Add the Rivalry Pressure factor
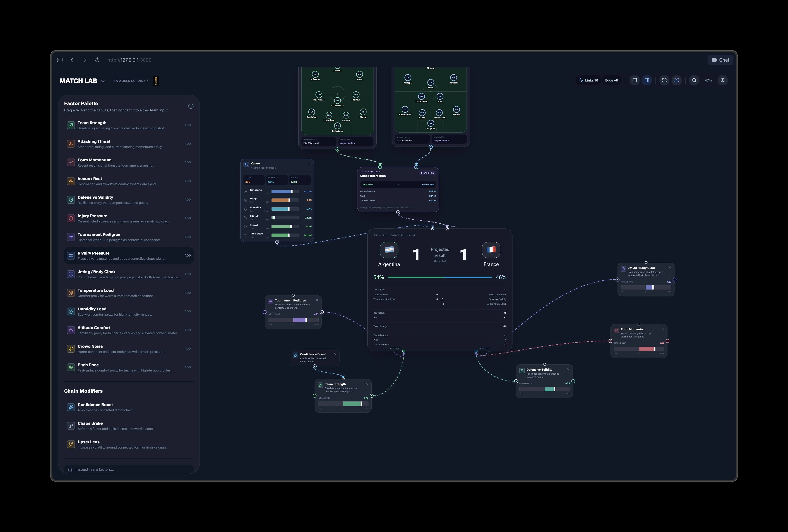 (188, 256)
